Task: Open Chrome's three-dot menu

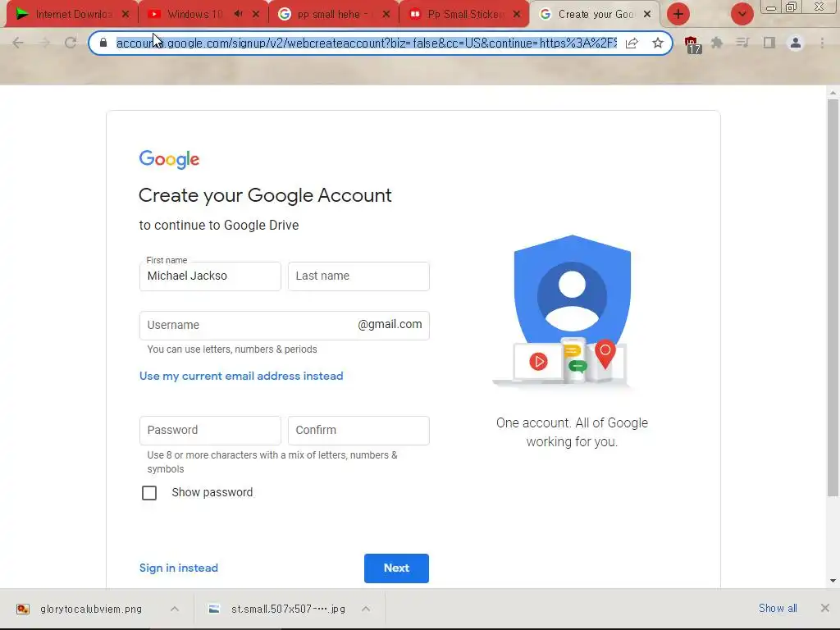Action: click(x=822, y=43)
